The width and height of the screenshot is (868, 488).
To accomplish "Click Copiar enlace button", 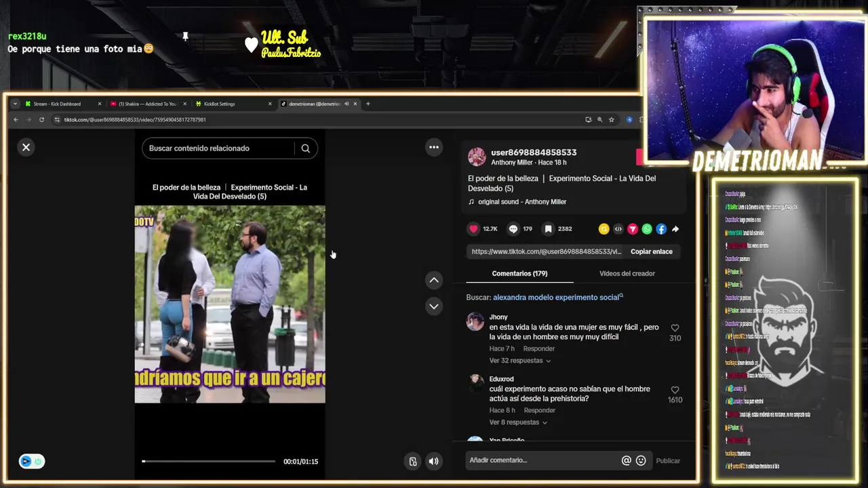I will tap(652, 251).
